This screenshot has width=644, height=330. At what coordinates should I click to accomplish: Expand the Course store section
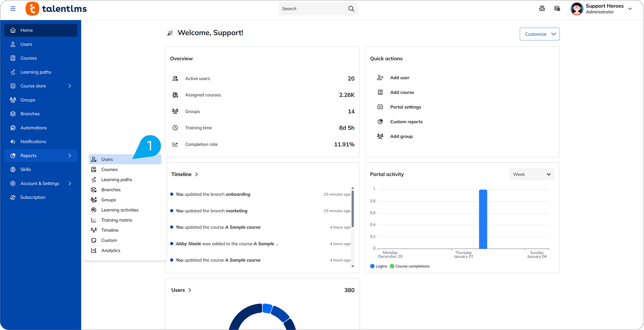(70, 86)
